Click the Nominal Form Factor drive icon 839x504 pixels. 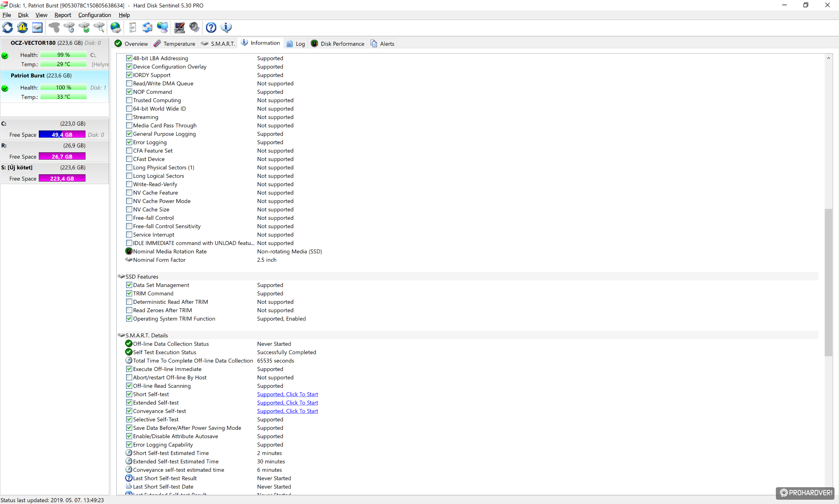(129, 260)
